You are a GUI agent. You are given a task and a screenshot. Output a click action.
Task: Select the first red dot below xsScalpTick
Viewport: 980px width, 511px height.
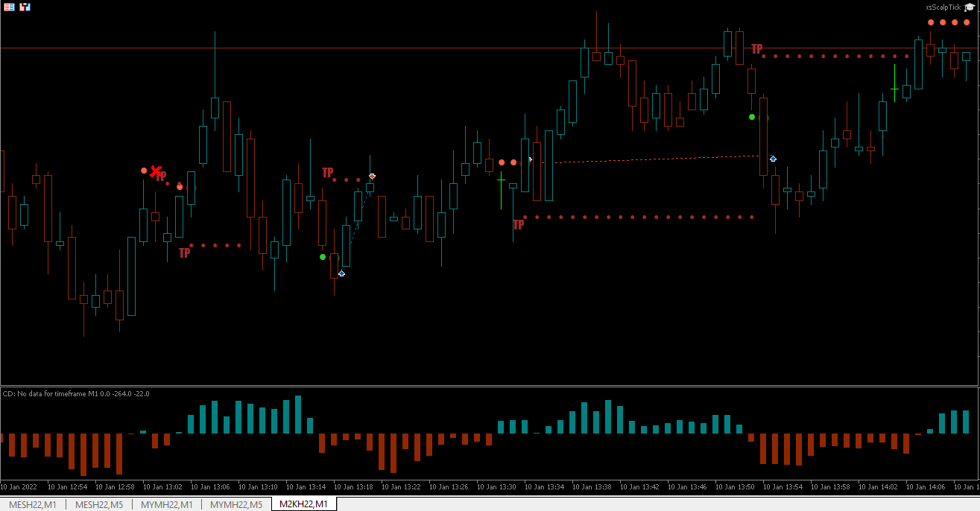931,22
